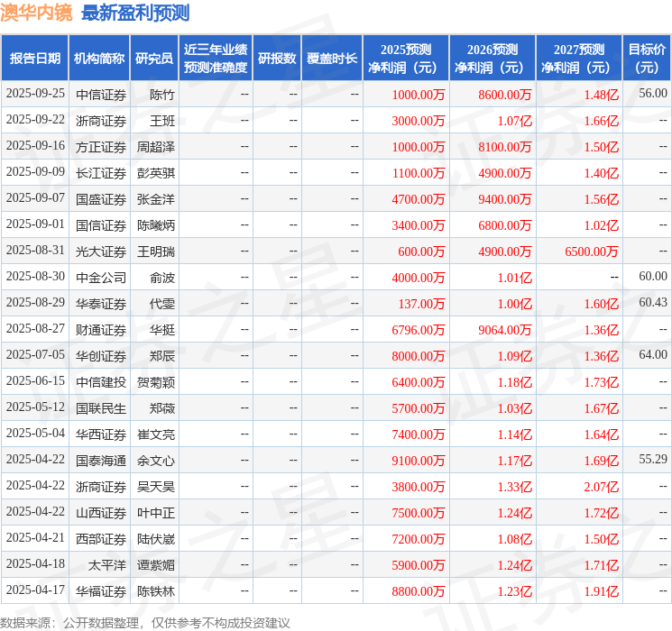Click 国信证券 institution cell
672x631 pixels.
[101, 225]
